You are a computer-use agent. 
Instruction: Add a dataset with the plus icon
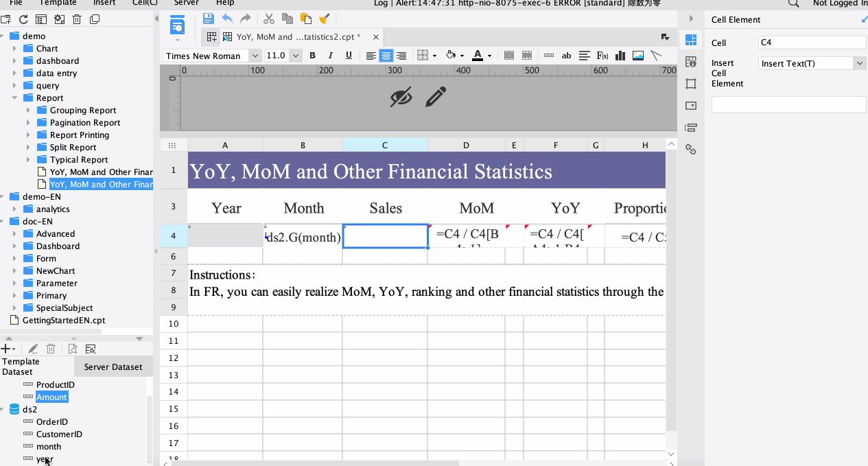[x=5, y=349]
